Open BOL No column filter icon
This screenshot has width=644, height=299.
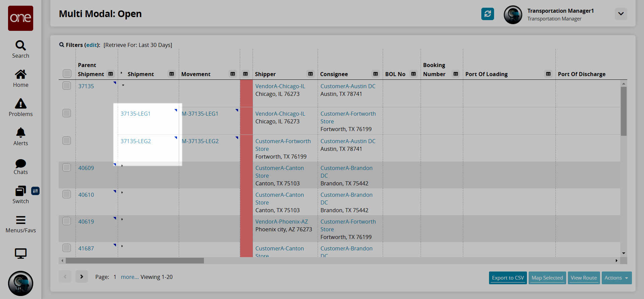[x=414, y=74]
